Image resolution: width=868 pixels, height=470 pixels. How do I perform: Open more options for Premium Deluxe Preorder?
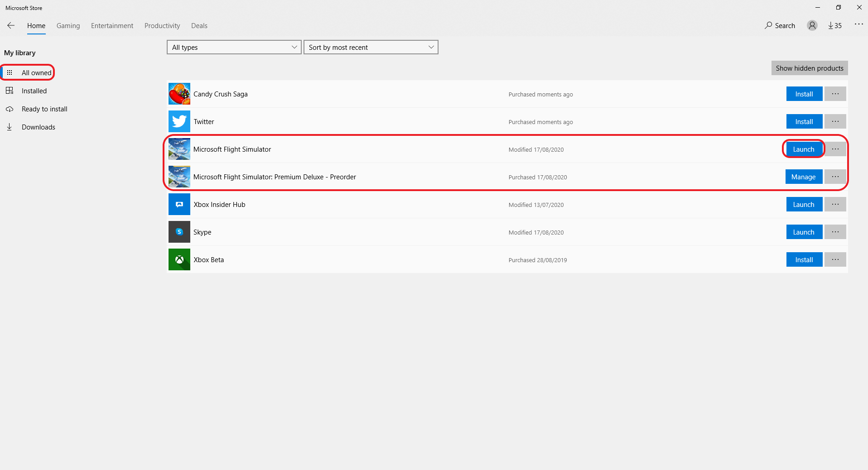click(x=835, y=177)
